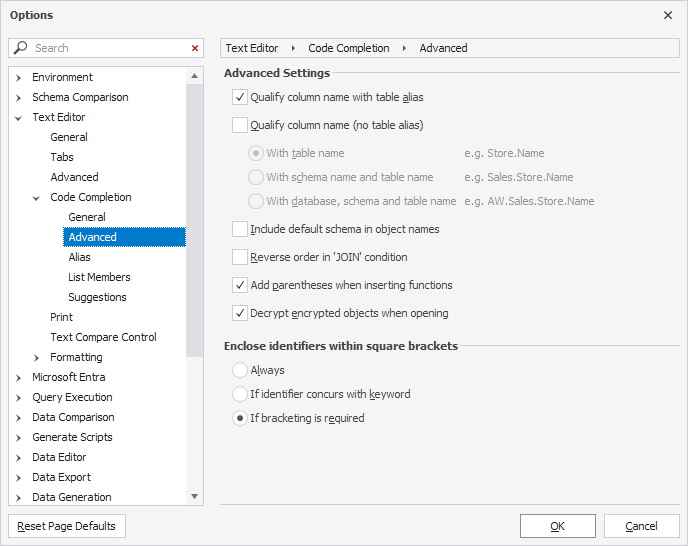
Task: Choose If identifier concurs with keyword
Action: coord(240,394)
